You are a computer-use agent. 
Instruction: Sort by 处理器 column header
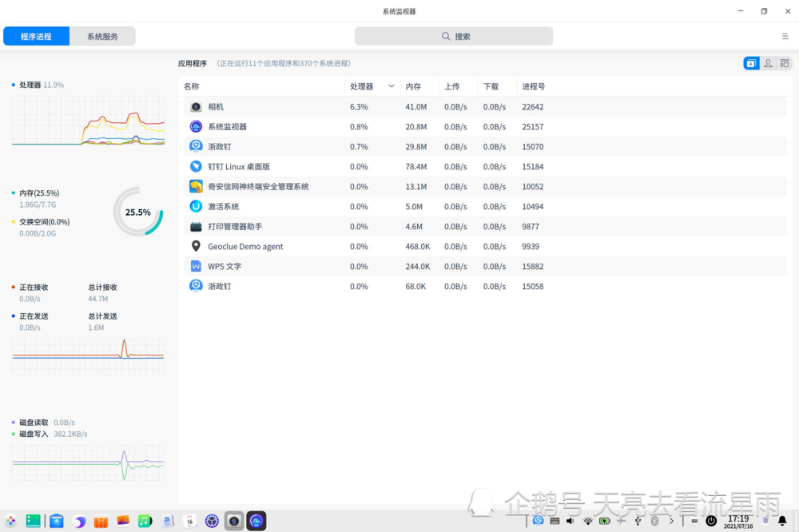point(362,86)
